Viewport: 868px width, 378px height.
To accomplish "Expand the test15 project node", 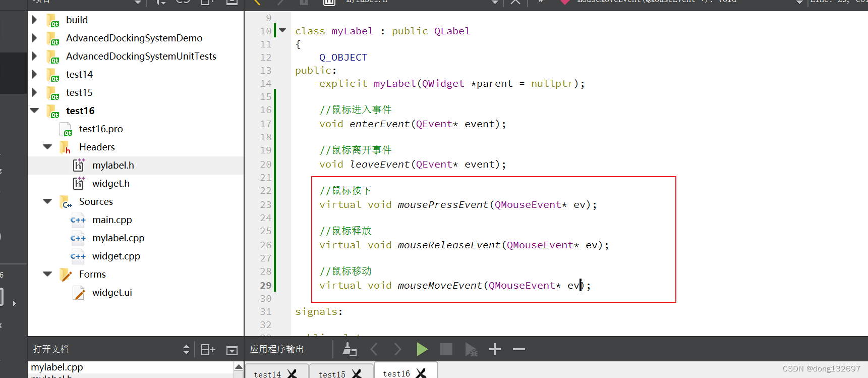I will [x=34, y=92].
